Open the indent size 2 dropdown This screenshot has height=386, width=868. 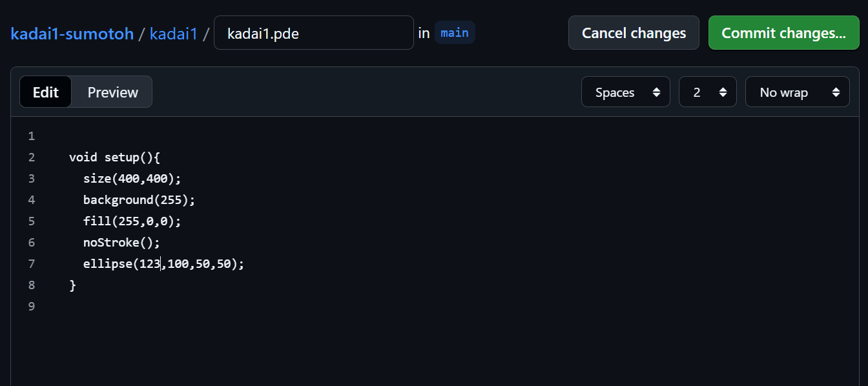point(707,92)
